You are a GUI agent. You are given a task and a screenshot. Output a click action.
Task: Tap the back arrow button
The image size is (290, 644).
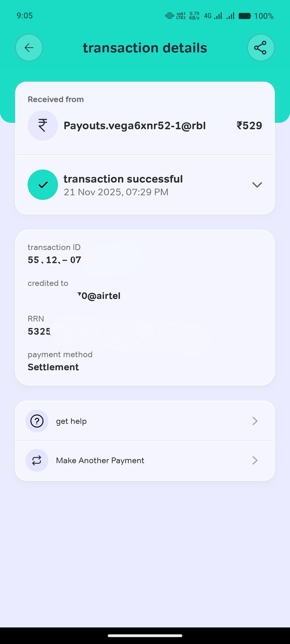(x=29, y=48)
